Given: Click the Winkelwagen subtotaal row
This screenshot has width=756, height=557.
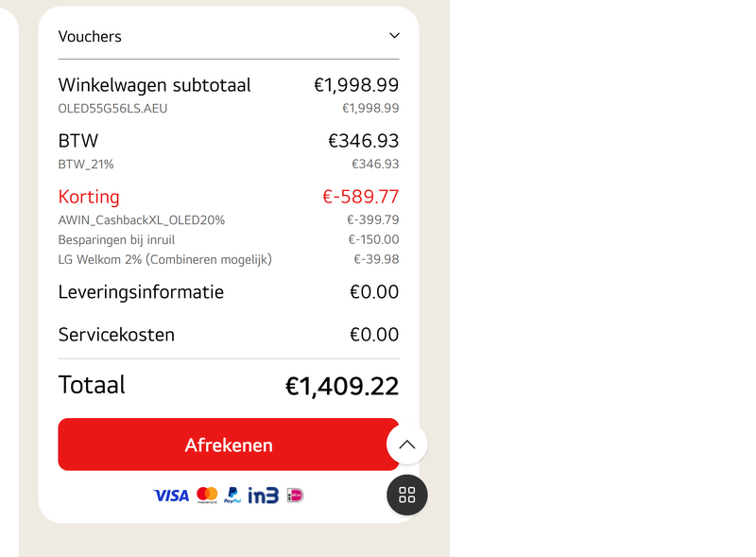Looking at the screenshot, I should 154,85.
